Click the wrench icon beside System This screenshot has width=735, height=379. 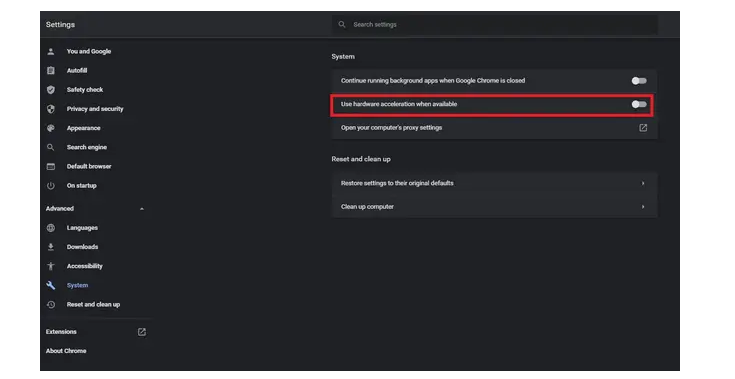[51, 285]
